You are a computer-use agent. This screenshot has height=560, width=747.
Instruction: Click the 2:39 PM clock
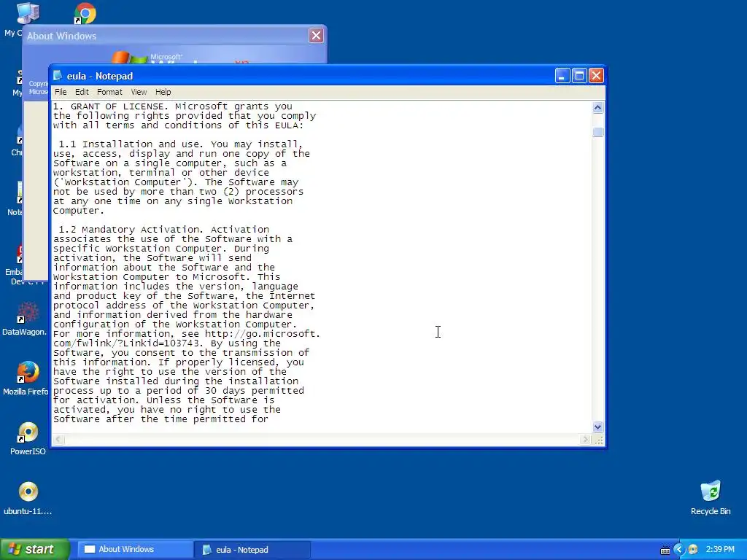click(x=720, y=550)
